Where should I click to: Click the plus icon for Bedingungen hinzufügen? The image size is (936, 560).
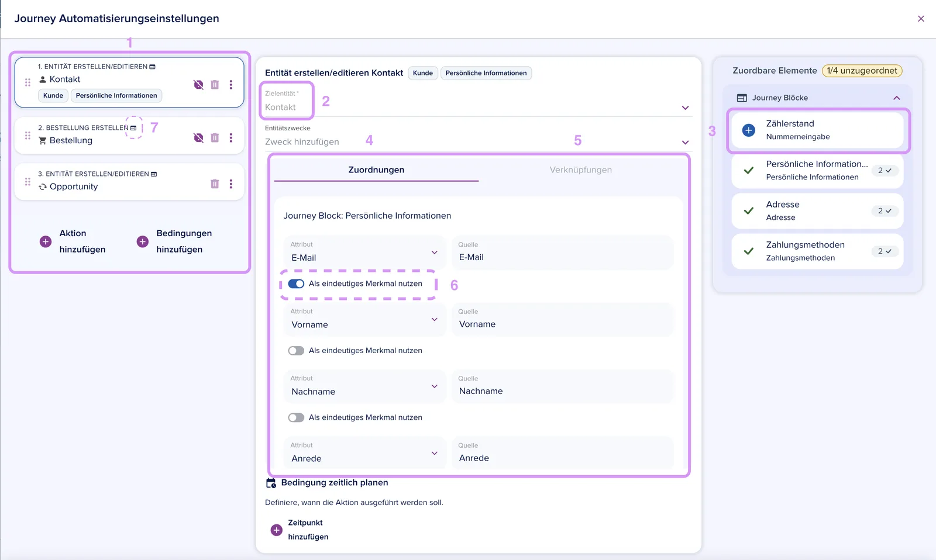(x=143, y=241)
